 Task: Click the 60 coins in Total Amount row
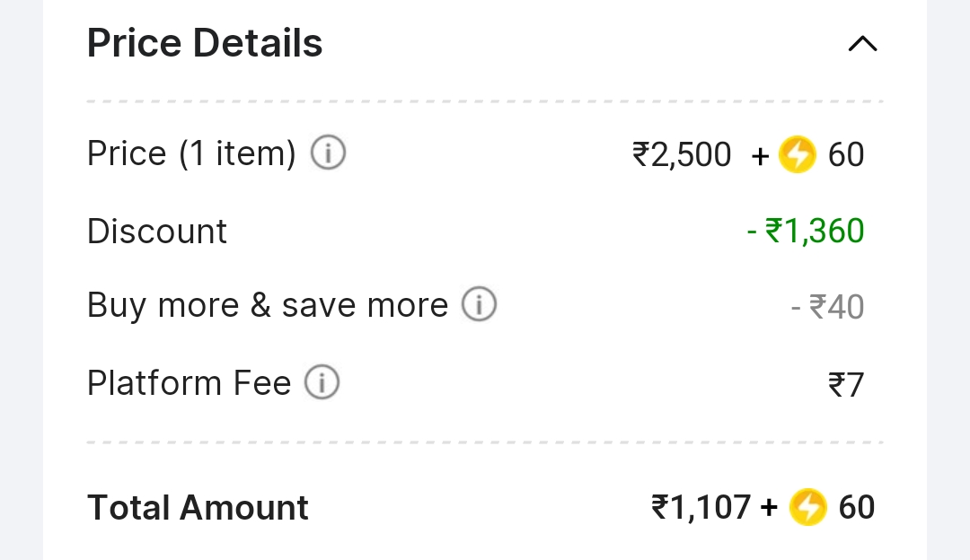point(857,508)
